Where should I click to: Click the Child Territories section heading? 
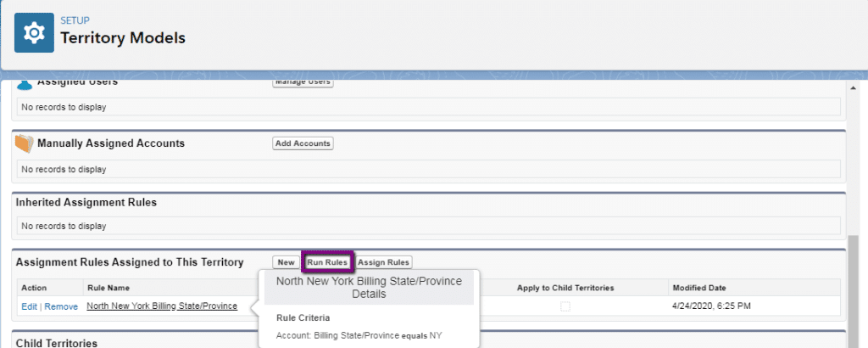(57, 342)
